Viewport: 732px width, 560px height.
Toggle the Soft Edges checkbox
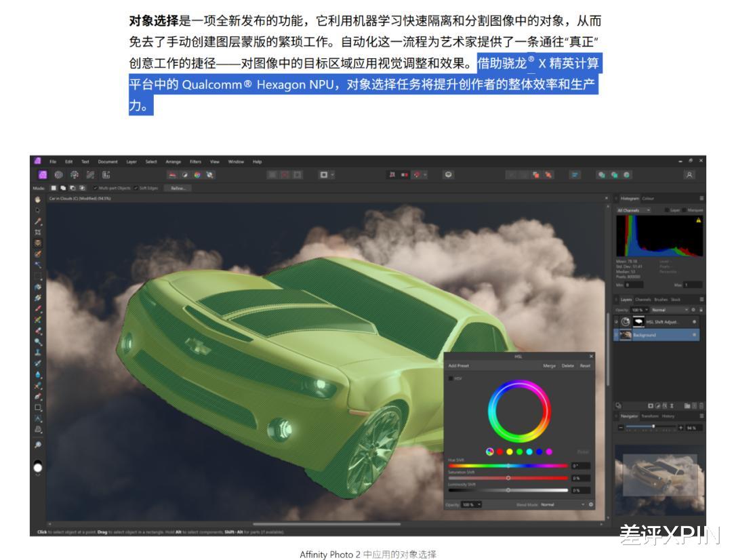(x=136, y=188)
